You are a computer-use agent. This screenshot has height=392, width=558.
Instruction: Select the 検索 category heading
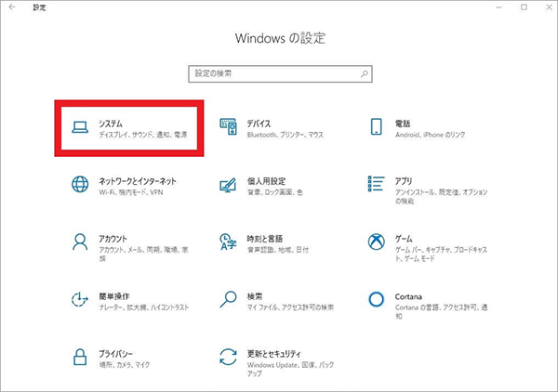click(255, 296)
